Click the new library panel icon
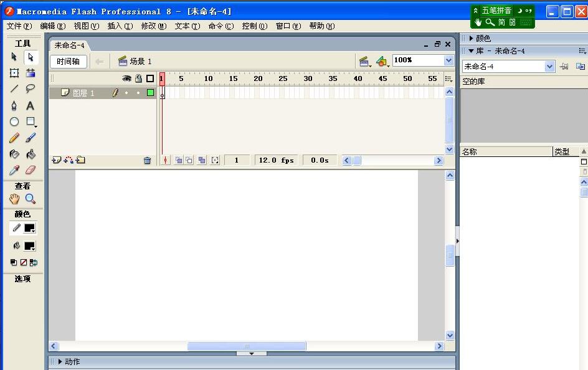588x370 pixels. [581, 67]
